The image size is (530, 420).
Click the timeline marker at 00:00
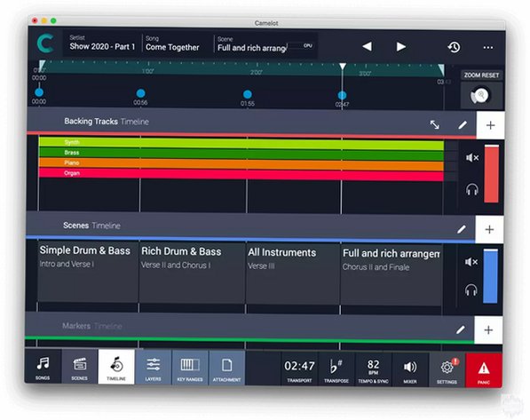[39, 92]
